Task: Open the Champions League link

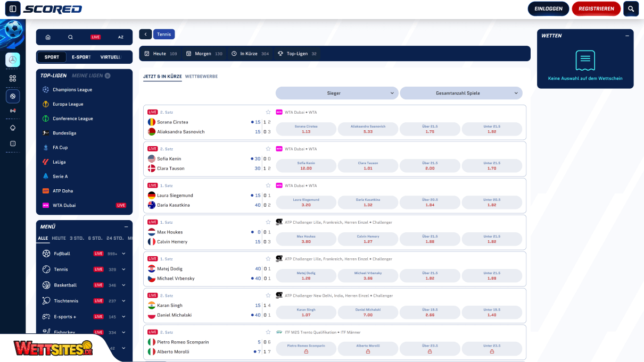Action: (73, 89)
